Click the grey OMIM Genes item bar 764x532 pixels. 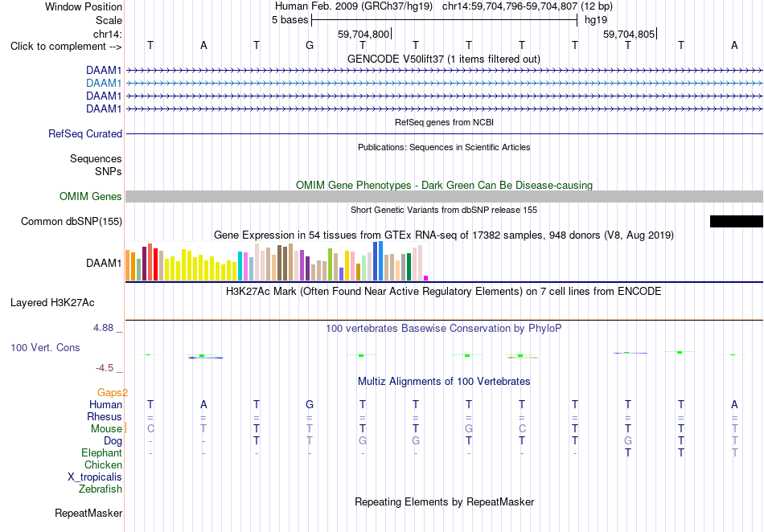(x=445, y=196)
